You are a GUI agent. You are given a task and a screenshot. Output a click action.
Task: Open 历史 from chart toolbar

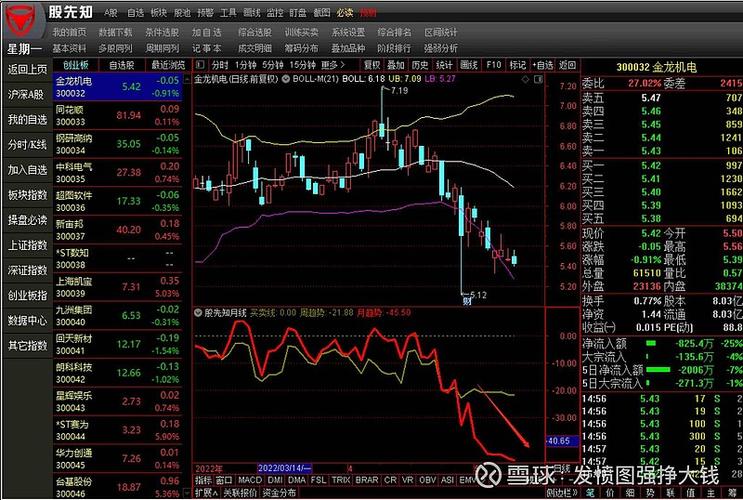(x=420, y=65)
